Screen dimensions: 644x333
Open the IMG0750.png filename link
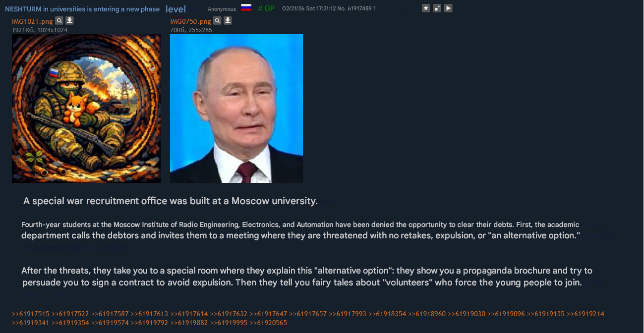point(190,21)
